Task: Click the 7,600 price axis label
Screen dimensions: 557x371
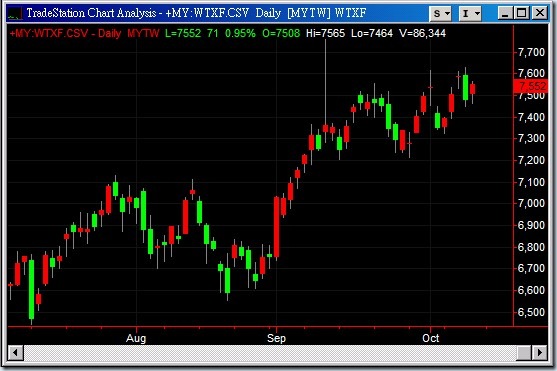Action: 531,73
